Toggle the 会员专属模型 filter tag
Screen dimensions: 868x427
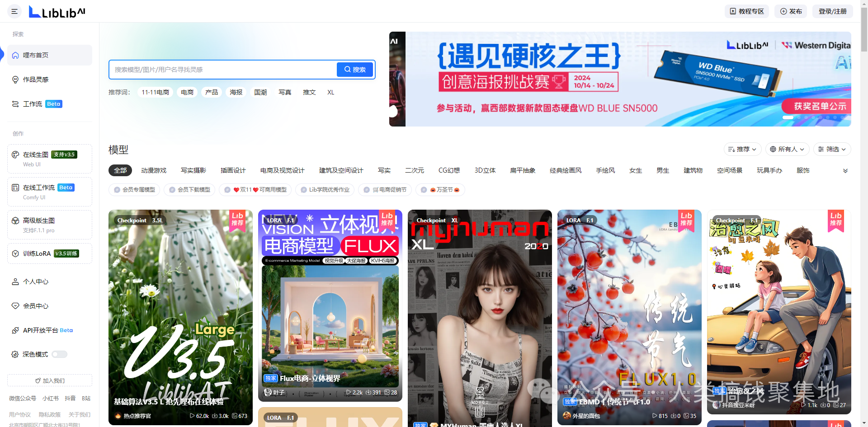point(134,190)
